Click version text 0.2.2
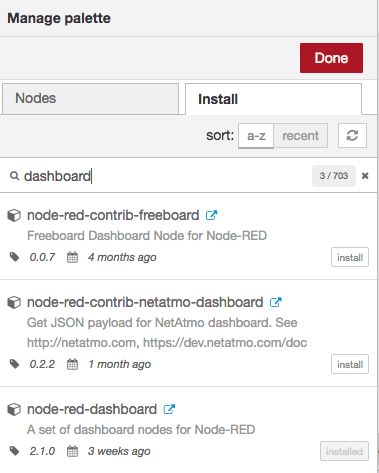 coord(42,364)
